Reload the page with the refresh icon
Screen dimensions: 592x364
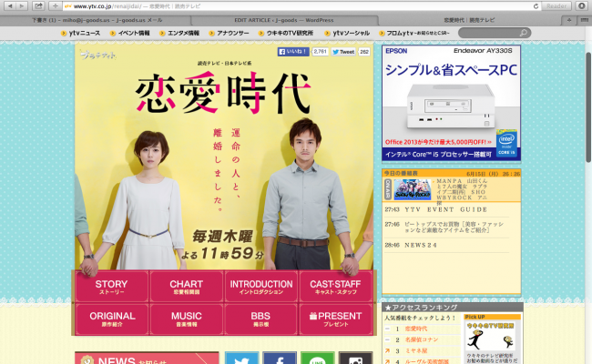click(x=536, y=6)
